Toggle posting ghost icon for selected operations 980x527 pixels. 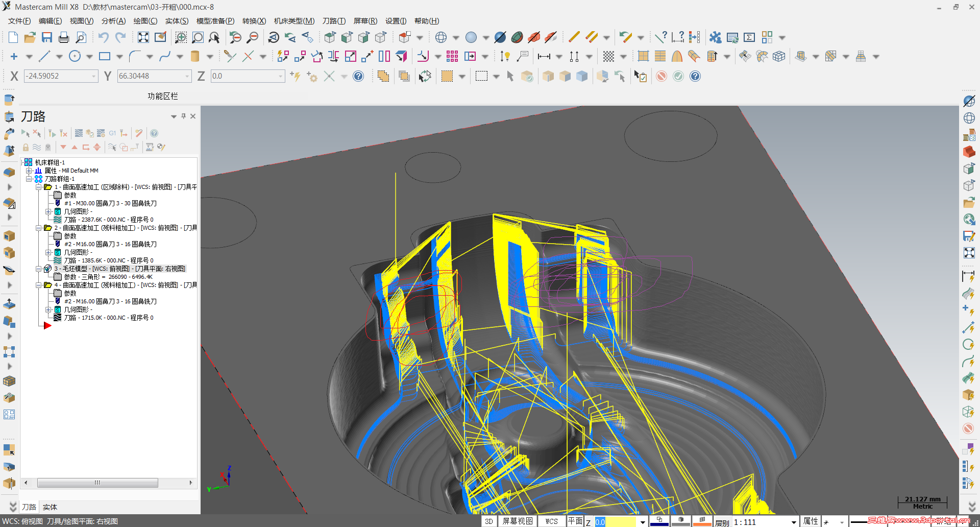coord(48,147)
